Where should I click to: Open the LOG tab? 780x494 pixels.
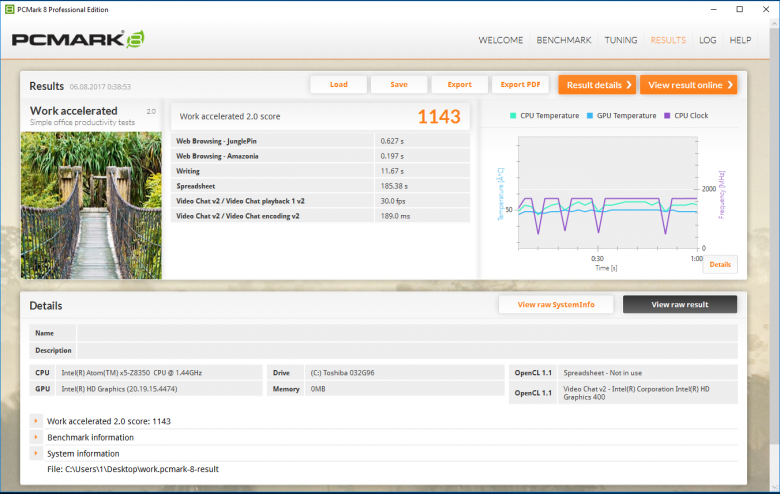click(707, 40)
